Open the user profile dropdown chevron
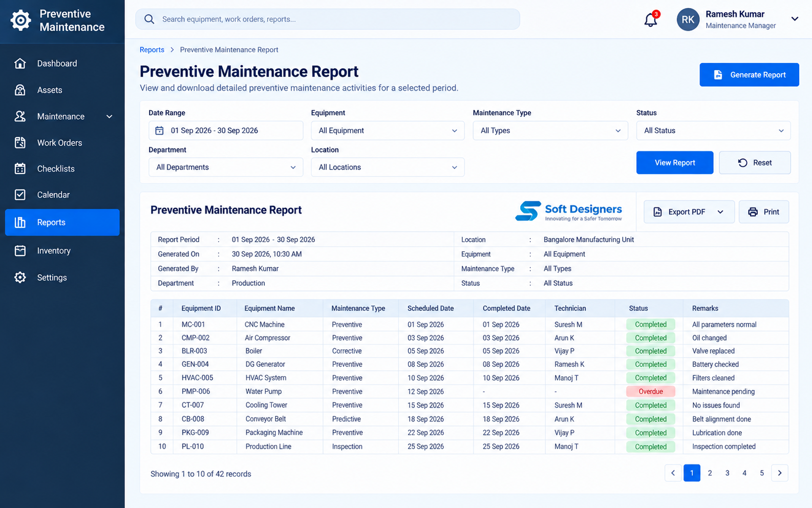The height and width of the screenshot is (508, 812). click(795, 19)
